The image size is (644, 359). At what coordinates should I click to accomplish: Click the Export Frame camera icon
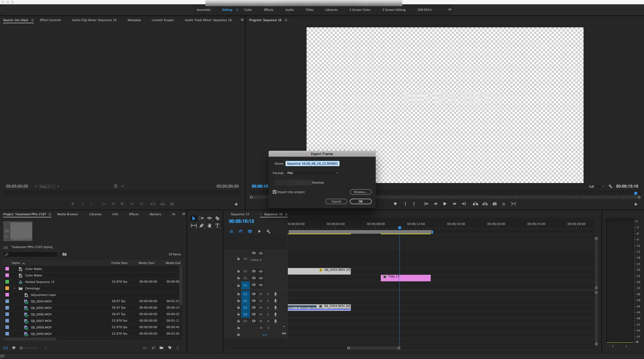tap(495, 204)
